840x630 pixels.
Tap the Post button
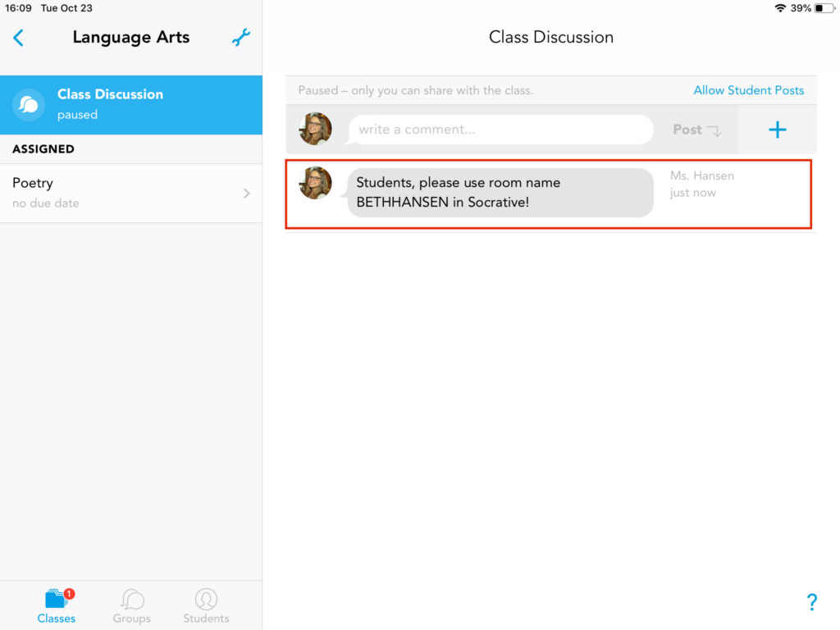(687, 130)
